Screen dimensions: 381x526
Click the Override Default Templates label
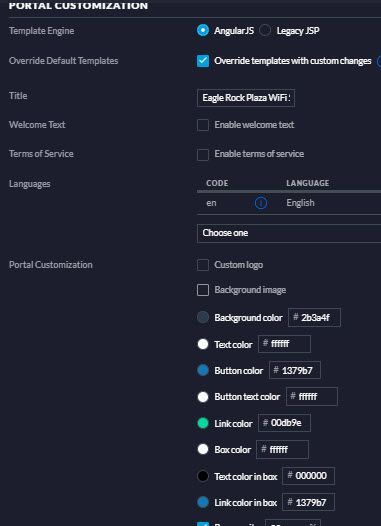click(63, 61)
